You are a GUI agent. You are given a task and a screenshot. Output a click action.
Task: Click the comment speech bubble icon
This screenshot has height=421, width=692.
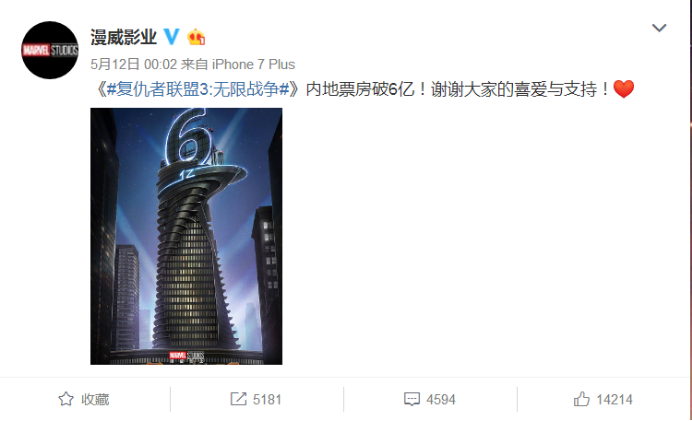pos(412,399)
